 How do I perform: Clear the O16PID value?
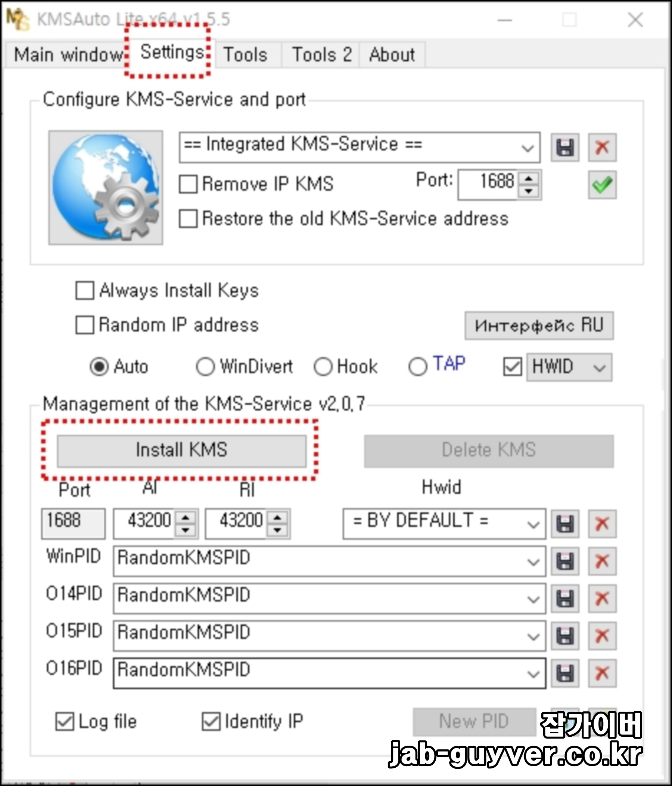tap(602, 673)
